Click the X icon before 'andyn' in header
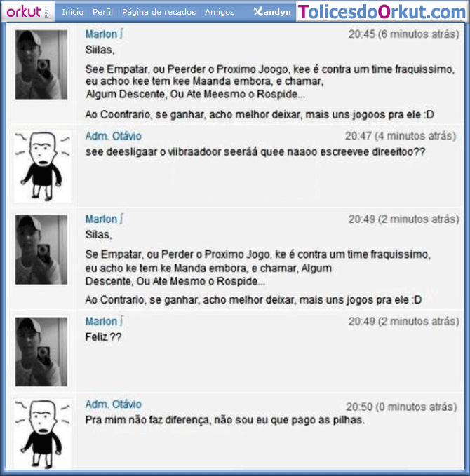Screen dimensions: 470x476 [x=258, y=11]
